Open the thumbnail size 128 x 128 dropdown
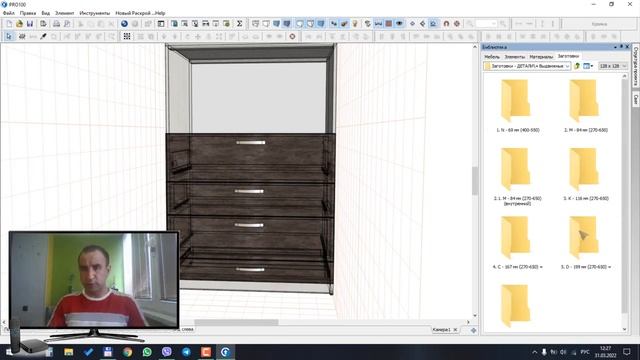Screen dimensions: 640x360 [x=613, y=66]
